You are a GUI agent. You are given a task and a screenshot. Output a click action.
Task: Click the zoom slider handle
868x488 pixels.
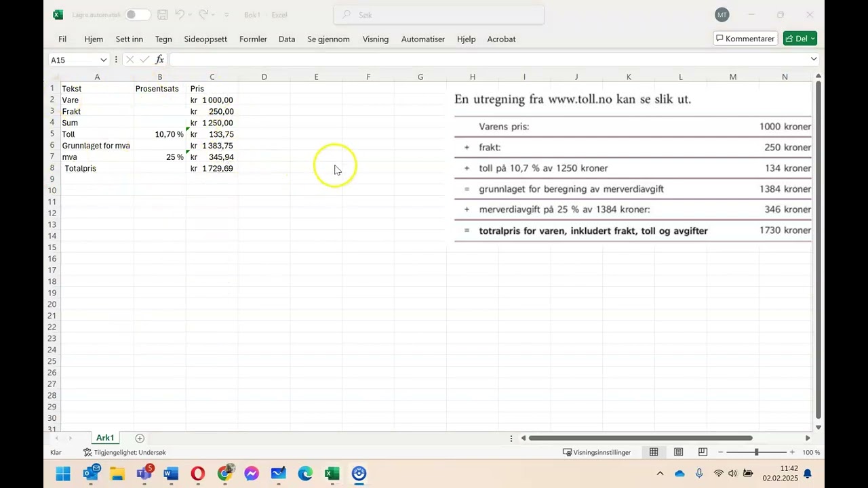pos(756,452)
